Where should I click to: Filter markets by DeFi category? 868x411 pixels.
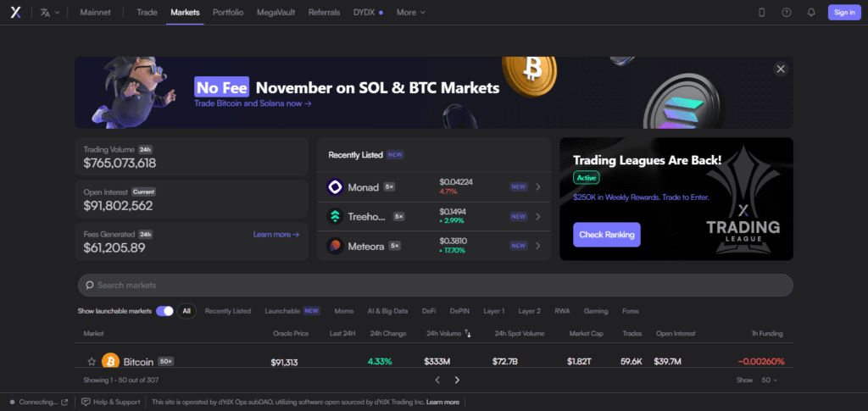[429, 311]
